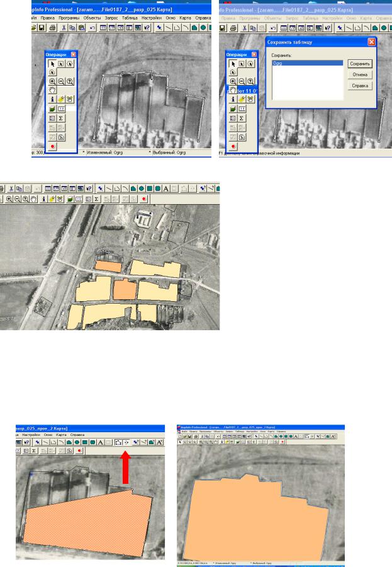Select Ogrg entry in Сохранить таблицу list

tap(307, 63)
